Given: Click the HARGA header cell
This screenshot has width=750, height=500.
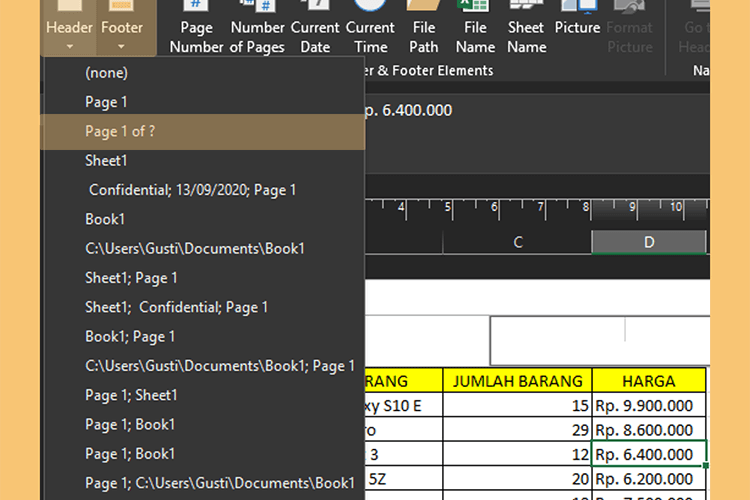Looking at the screenshot, I should pyautogui.click(x=649, y=381).
